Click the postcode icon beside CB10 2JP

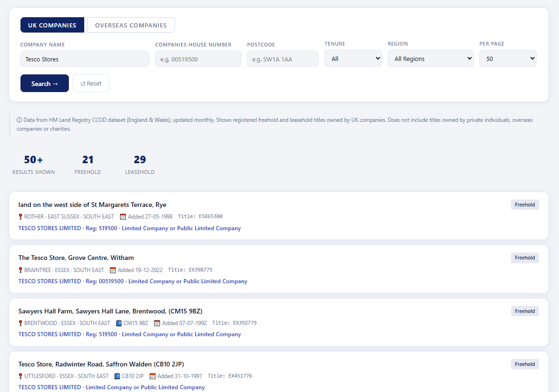[x=117, y=376]
